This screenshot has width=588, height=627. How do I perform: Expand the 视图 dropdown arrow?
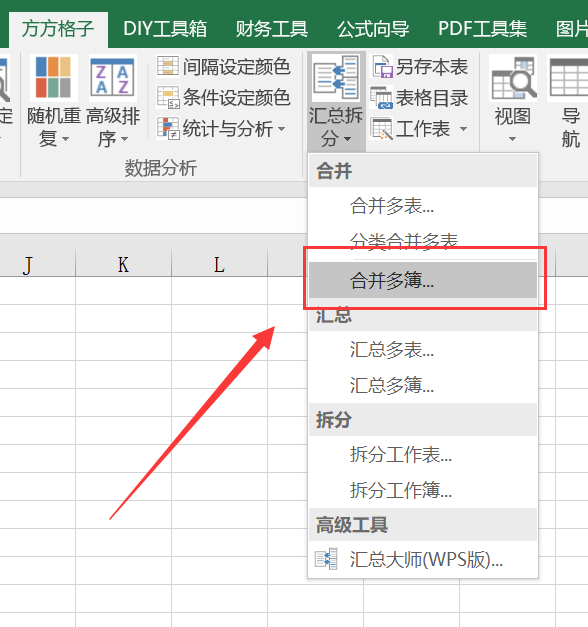(x=512, y=139)
